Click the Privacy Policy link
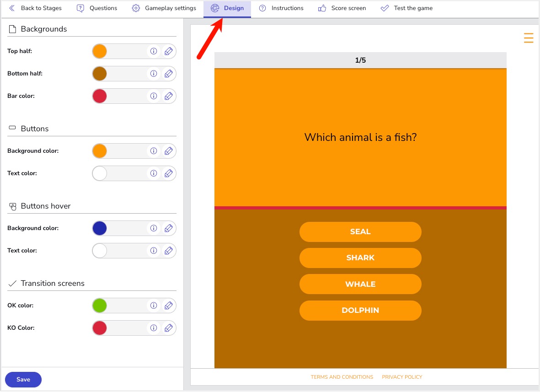The height and width of the screenshot is (392, 540). (402, 377)
